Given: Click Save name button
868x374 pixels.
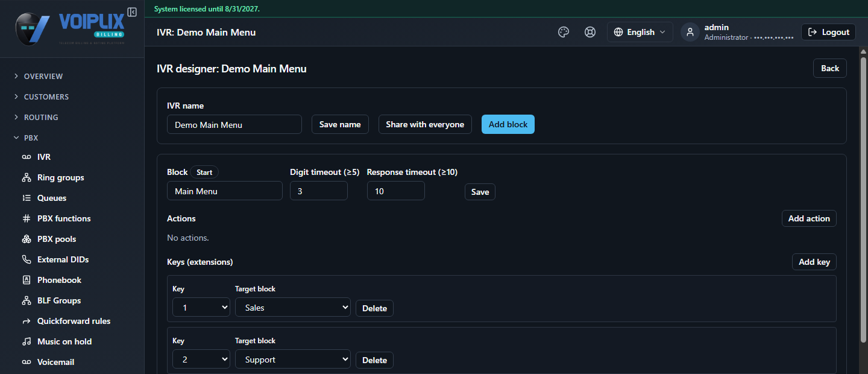Looking at the screenshot, I should click(x=340, y=124).
